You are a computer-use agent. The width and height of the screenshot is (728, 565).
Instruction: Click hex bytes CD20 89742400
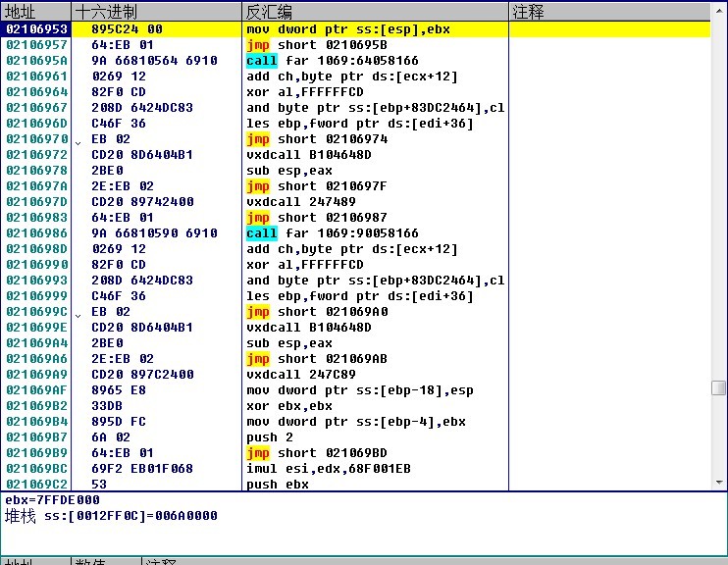pyautogui.click(x=142, y=202)
